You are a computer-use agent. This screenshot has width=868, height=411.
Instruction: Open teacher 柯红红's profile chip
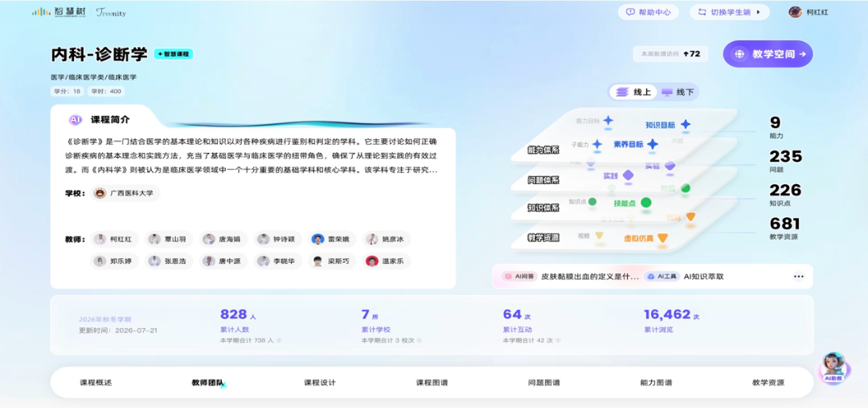[113, 240]
